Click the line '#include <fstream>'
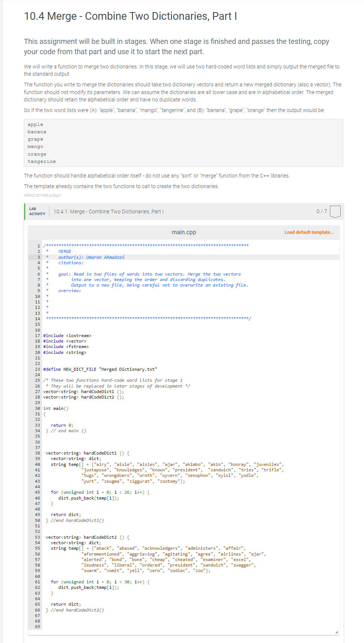The height and width of the screenshot is (643, 364). pos(66,347)
